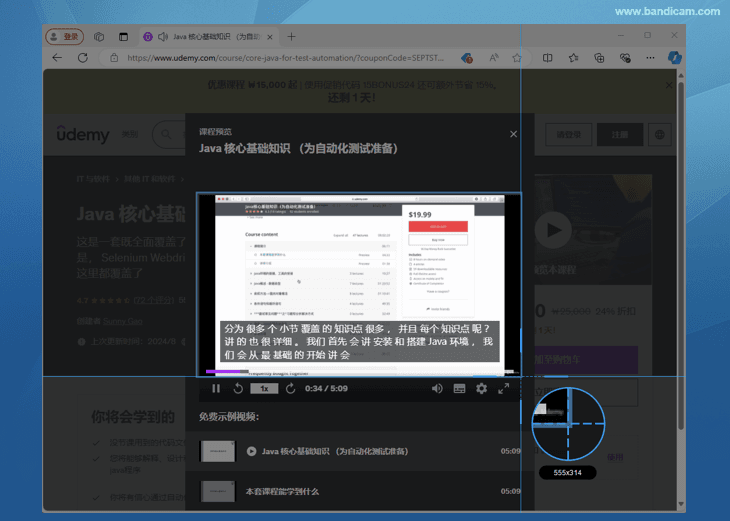Add this page to favorites star
This screenshot has width=730, height=521.
(x=517, y=58)
